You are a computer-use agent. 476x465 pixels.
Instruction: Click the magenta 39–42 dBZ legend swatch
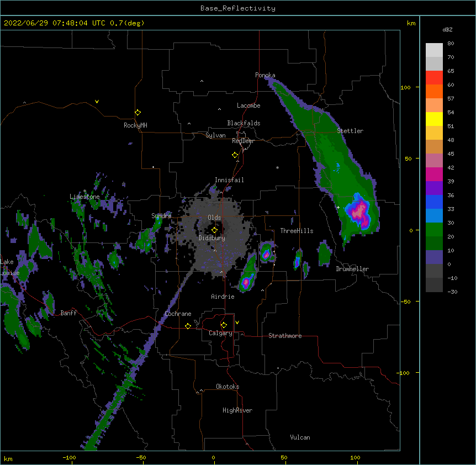tap(434, 174)
